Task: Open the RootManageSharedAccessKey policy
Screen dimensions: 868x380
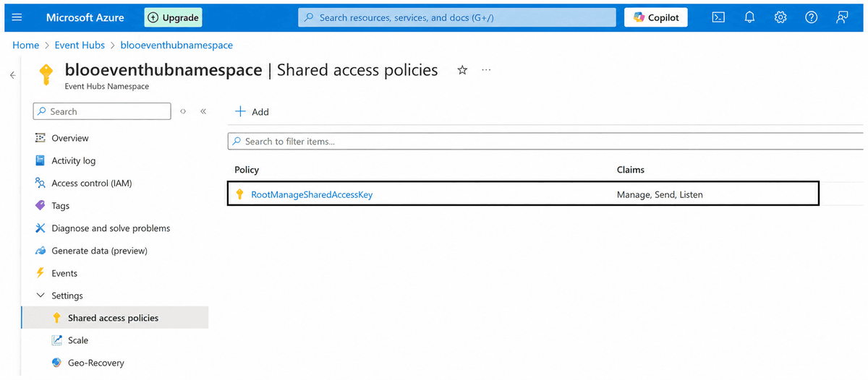Action: click(x=312, y=194)
